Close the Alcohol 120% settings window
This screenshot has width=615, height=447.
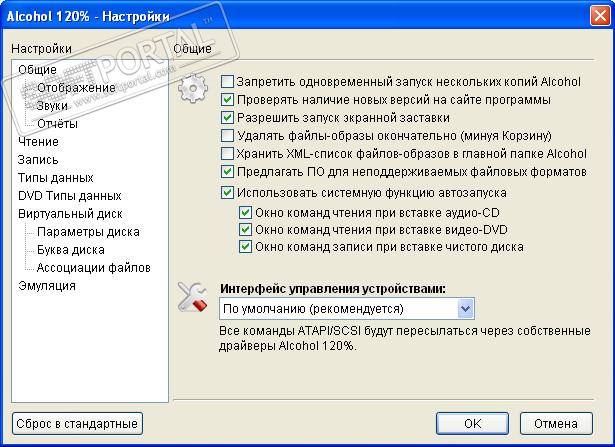[x=600, y=16]
